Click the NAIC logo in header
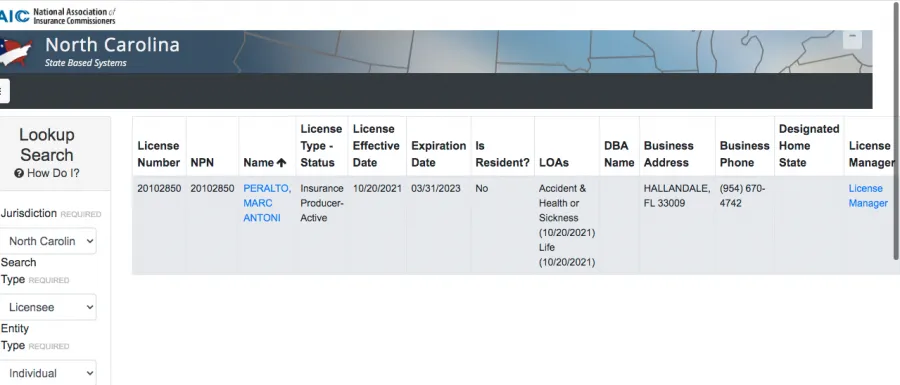 tap(57, 15)
